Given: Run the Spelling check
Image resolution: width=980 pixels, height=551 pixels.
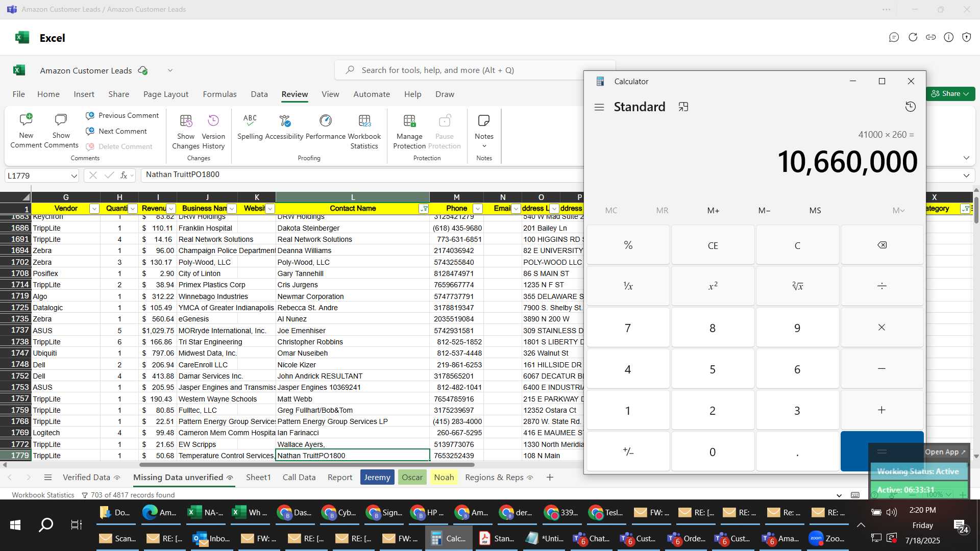Looking at the screenshot, I should click(250, 126).
